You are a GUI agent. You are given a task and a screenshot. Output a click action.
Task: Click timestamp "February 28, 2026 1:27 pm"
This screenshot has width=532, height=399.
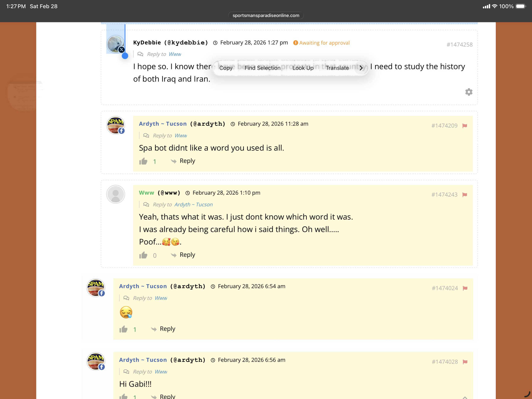click(x=254, y=43)
